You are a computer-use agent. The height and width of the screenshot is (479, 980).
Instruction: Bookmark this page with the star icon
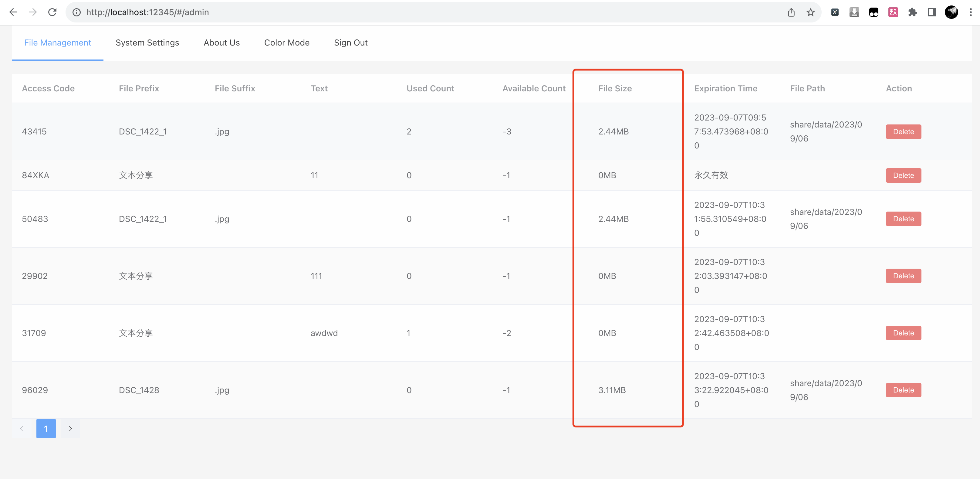click(811, 12)
